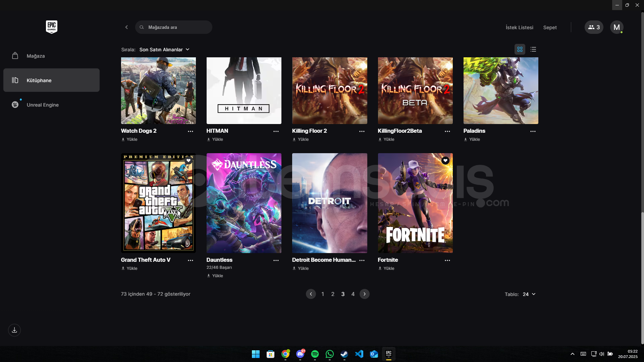Open İstek Listesi wishlist

coord(519,27)
